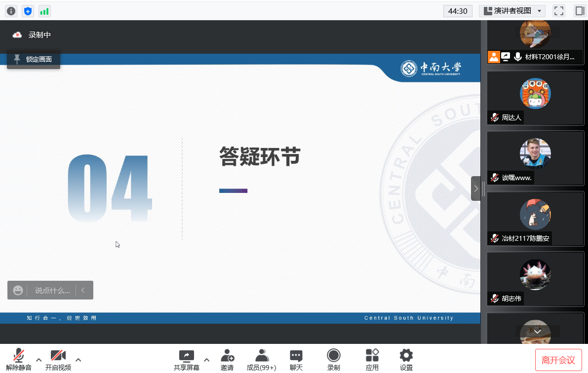Screen dimensions: 588x373
Task: Enter full screen mode
Action: [558, 11]
